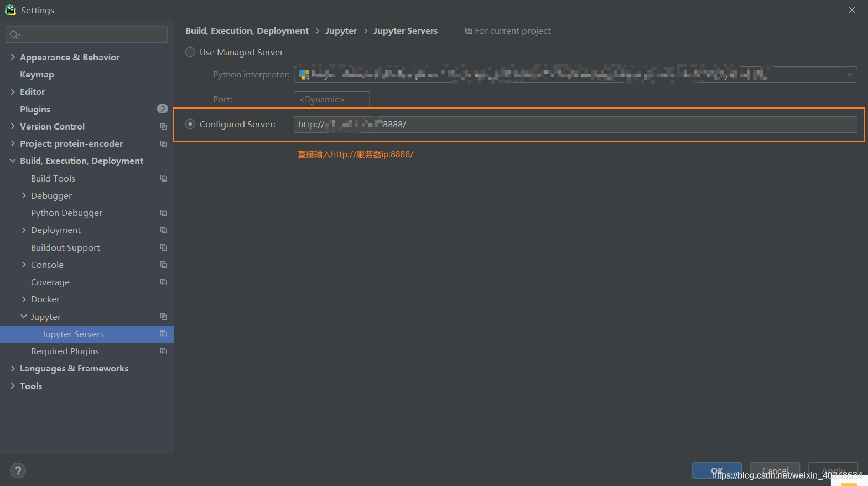This screenshot has width=868, height=486.
Task: Click the Jupyter Servers breadcrumb segment
Action: 406,31
